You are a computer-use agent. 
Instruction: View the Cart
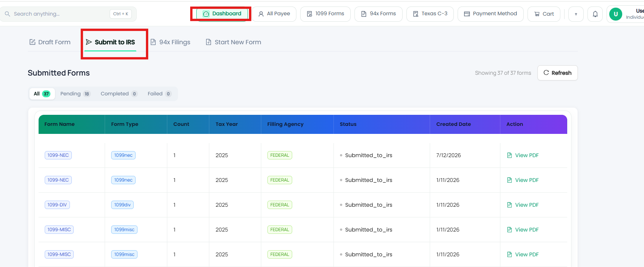[x=544, y=14]
